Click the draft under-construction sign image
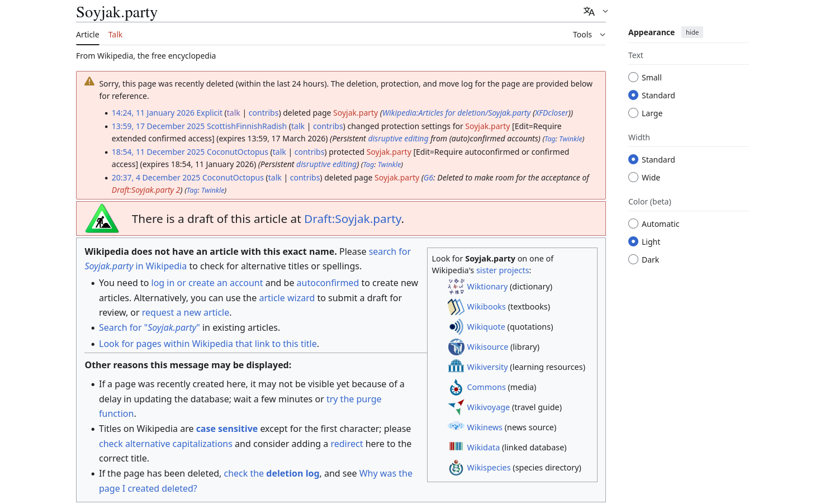Screen dimensions: 834x504 coord(102,218)
